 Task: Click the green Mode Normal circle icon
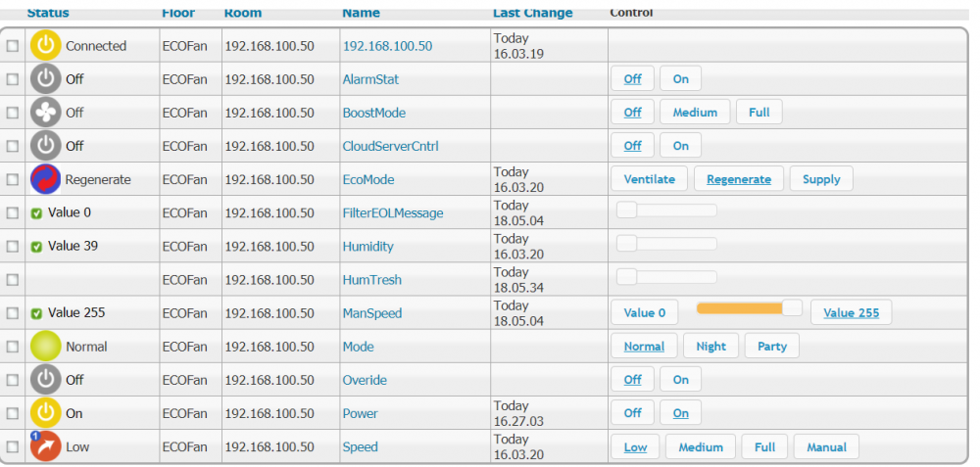click(45, 347)
